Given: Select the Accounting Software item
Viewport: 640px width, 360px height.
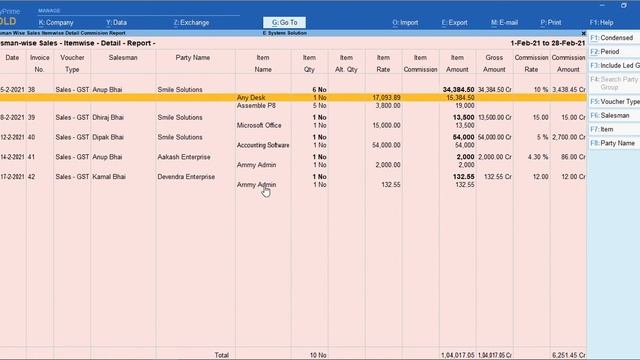Looking at the screenshot, I should [263, 145].
